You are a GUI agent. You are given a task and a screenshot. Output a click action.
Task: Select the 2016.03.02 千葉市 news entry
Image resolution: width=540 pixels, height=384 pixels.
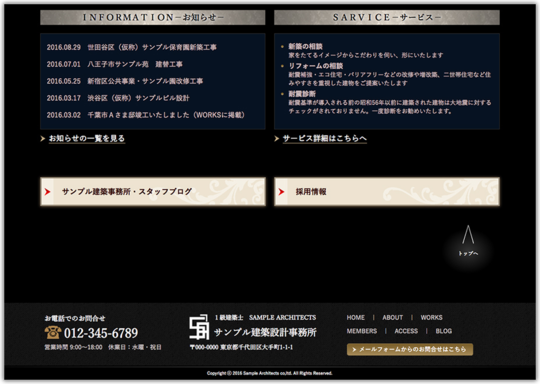[146, 115]
